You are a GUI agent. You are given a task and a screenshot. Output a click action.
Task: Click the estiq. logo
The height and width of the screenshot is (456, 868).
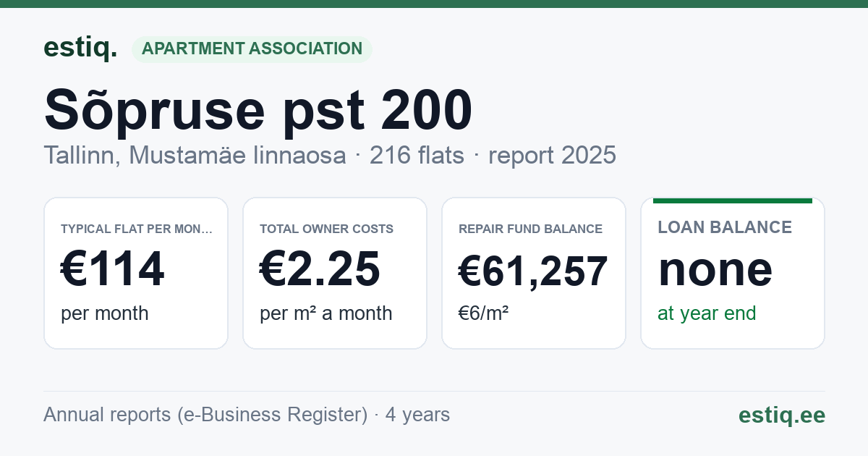pyautogui.click(x=80, y=48)
